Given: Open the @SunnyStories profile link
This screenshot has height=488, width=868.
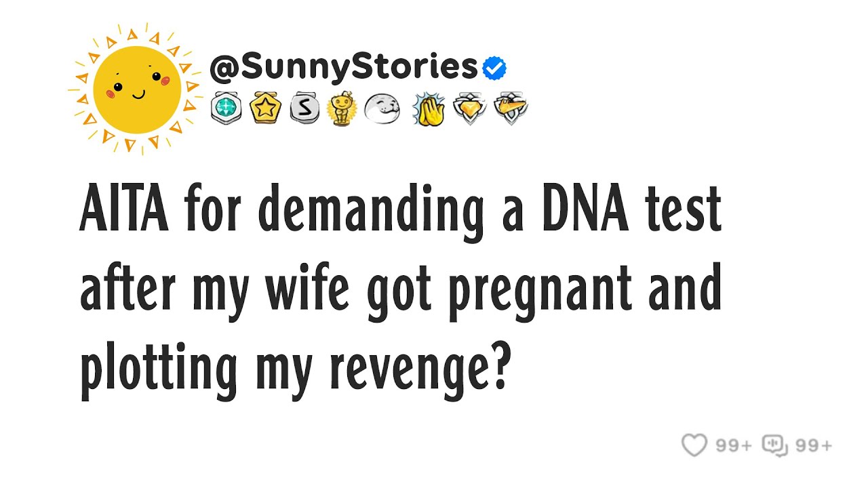Looking at the screenshot, I should pos(344,68).
